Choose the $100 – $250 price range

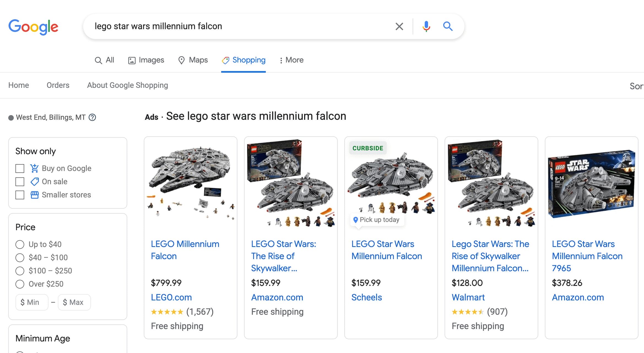tap(20, 271)
